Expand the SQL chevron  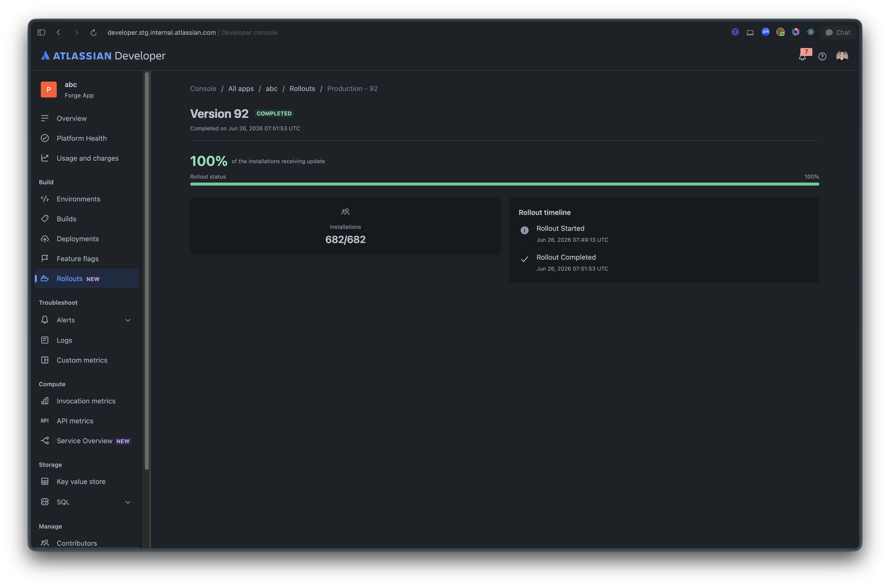(128, 502)
